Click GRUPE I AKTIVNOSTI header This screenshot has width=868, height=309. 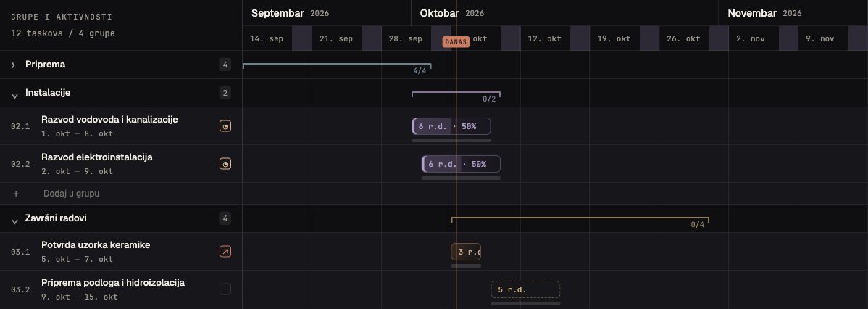62,17
